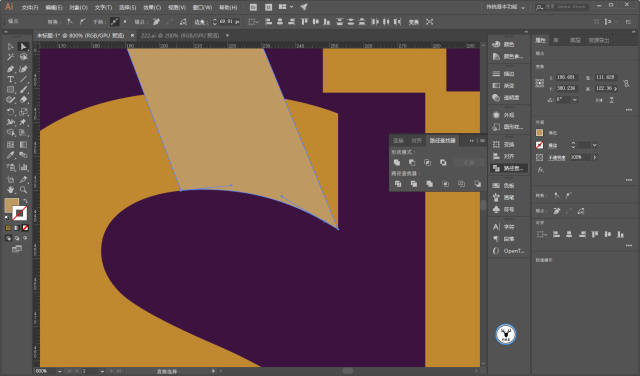
Task: Click Unite shape mode in Pathfinder
Action: click(x=397, y=162)
